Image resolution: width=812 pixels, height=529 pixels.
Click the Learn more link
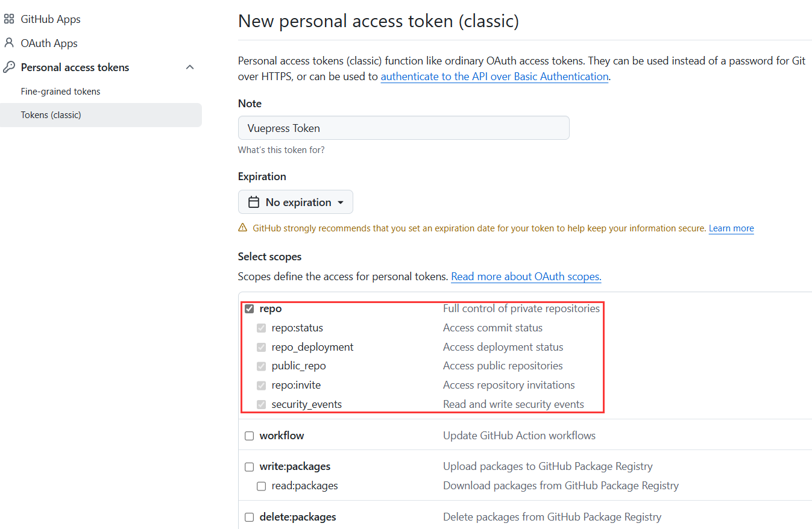(731, 228)
